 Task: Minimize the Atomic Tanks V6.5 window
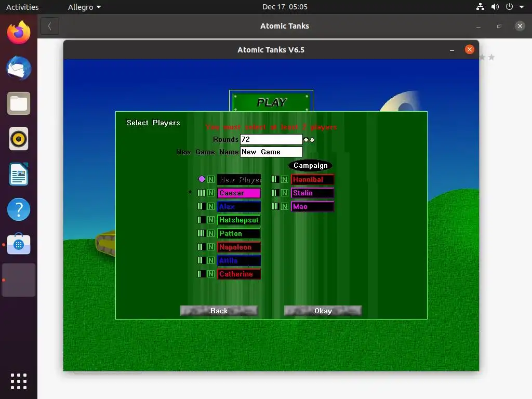pyautogui.click(x=452, y=50)
